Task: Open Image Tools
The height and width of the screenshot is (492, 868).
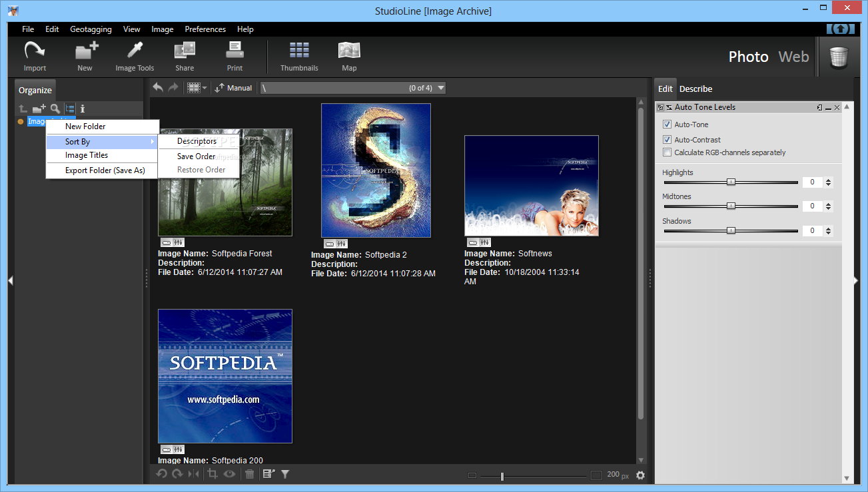Action: (135, 56)
